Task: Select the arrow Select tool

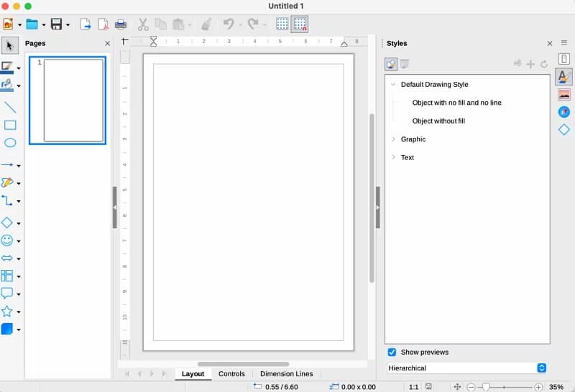Action: (x=9, y=46)
